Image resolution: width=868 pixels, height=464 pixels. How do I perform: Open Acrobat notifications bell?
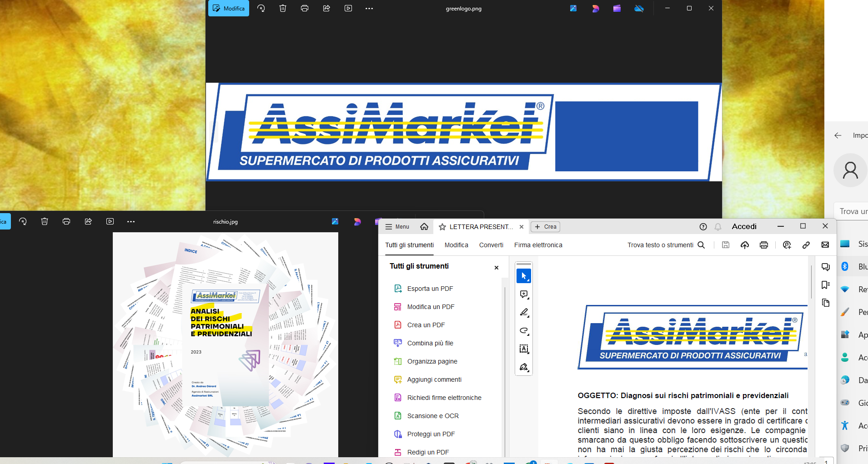click(718, 227)
